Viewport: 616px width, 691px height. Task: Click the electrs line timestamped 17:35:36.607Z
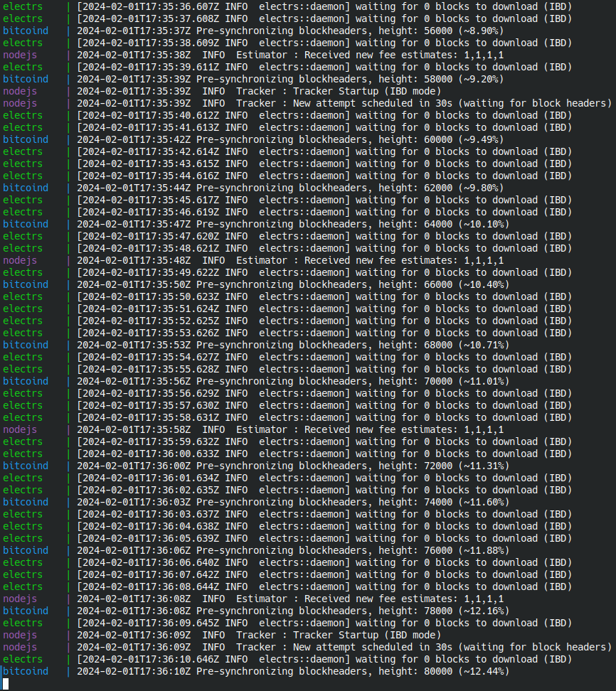pos(287,6)
